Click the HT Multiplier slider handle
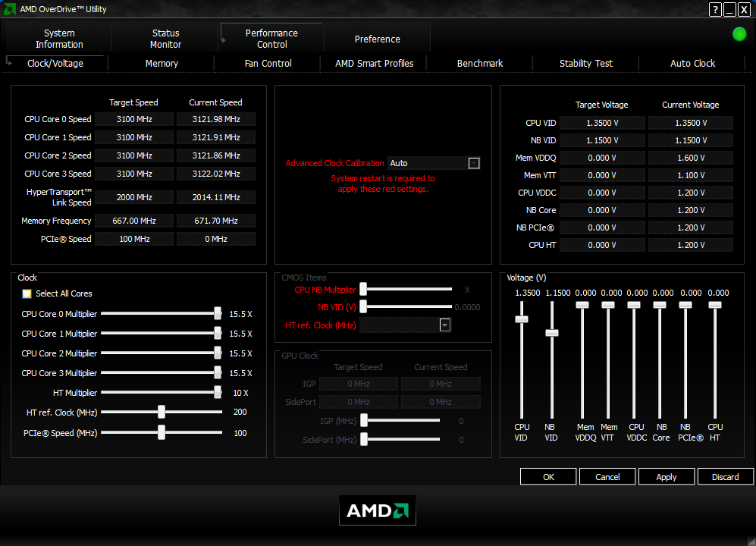Image resolution: width=756 pixels, height=546 pixels. point(218,393)
